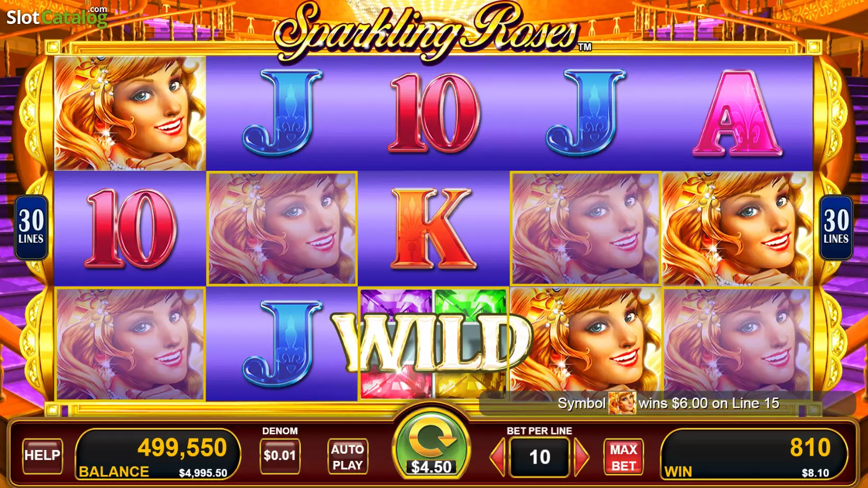Click the lady portrait at the top-left reel
The width and height of the screenshot is (868, 488).
click(x=130, y=113)
